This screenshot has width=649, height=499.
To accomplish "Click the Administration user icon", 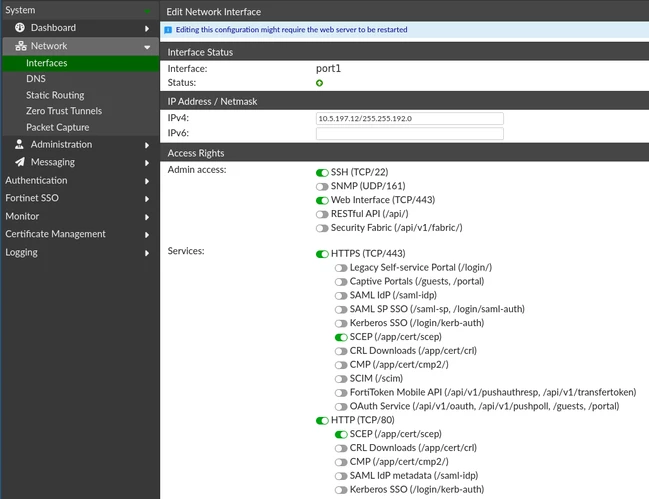I will click(x=19, y=144).
